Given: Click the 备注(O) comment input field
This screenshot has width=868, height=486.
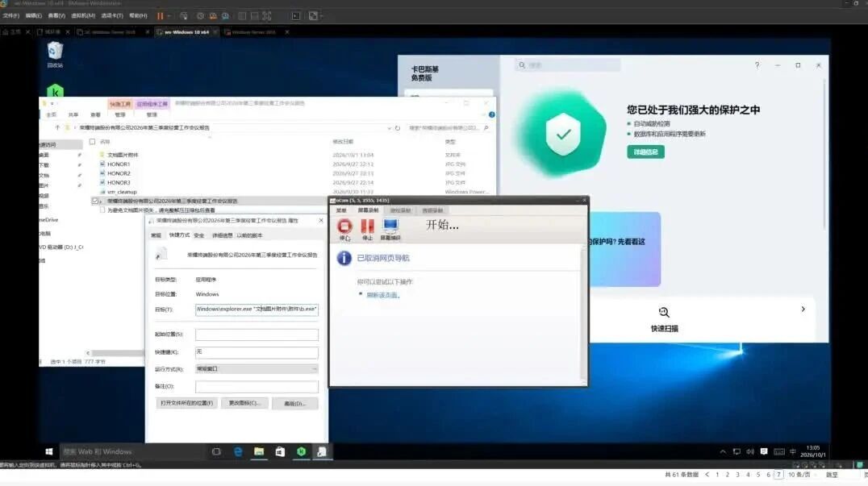Looking at the screenshot, I should (x=257, y=387).
